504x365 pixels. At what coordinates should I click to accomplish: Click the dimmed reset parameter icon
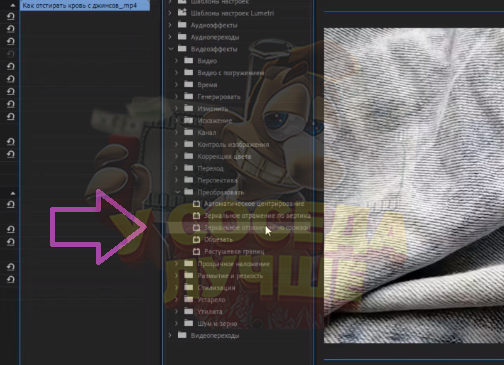(11, 54)
